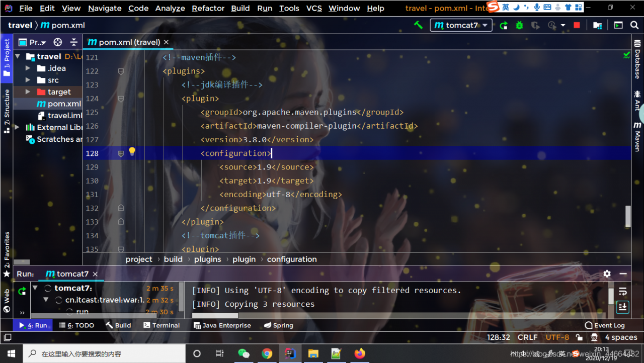Screen dimensions: 644x363
Task: Toggle the 2: Favorites tool window tab
Action: (7, 254)
